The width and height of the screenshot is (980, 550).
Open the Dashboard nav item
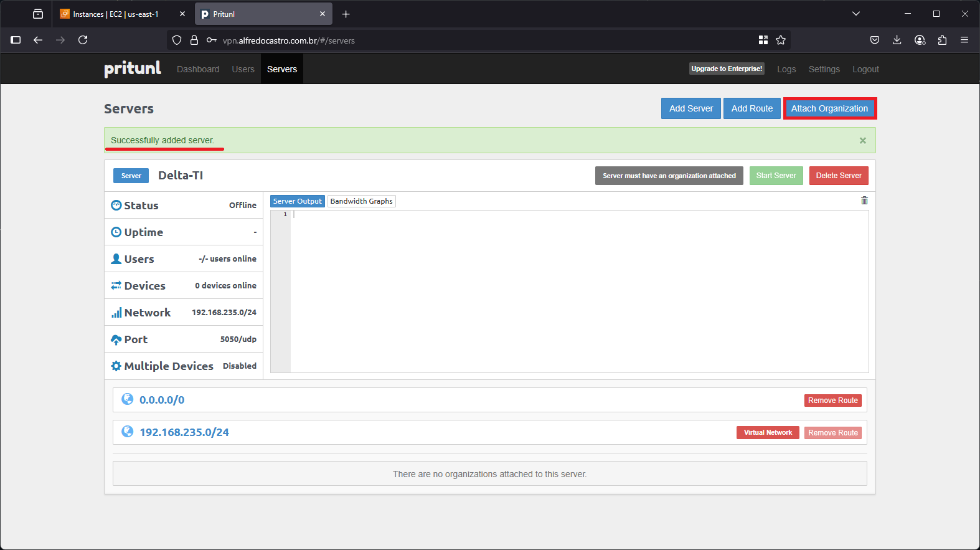(198, 69)
